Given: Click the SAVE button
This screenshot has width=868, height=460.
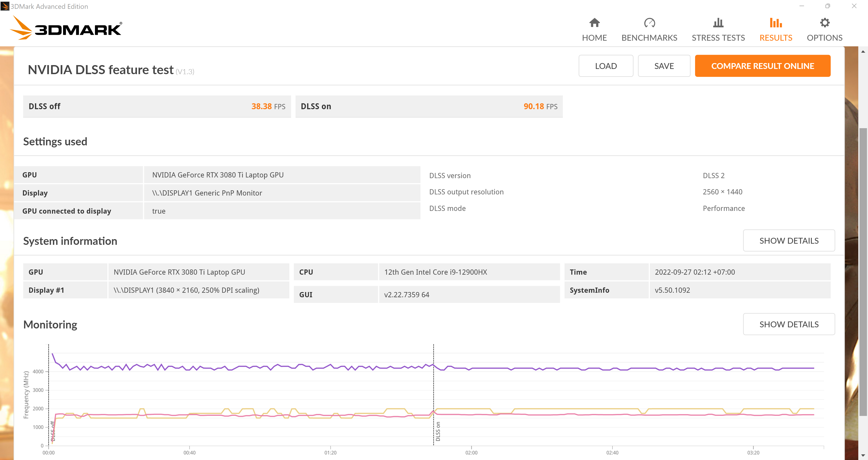Looking at the screenshot, I should tap(664, 66).
